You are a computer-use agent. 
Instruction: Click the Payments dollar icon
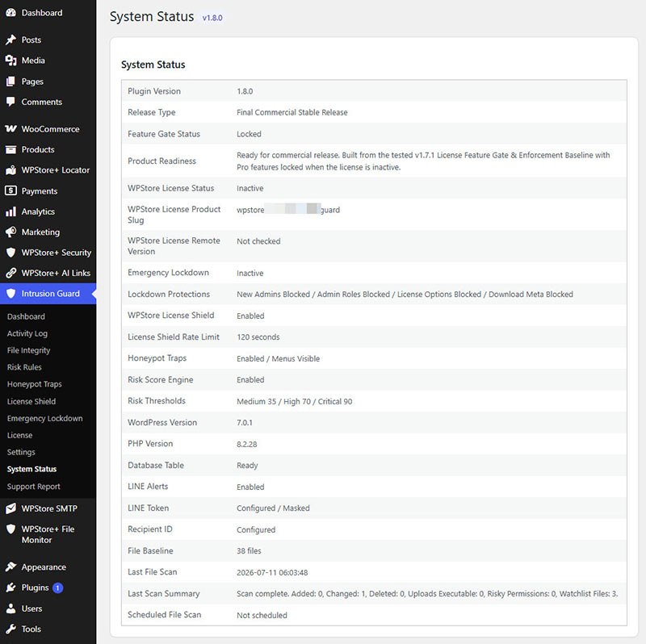10,190
